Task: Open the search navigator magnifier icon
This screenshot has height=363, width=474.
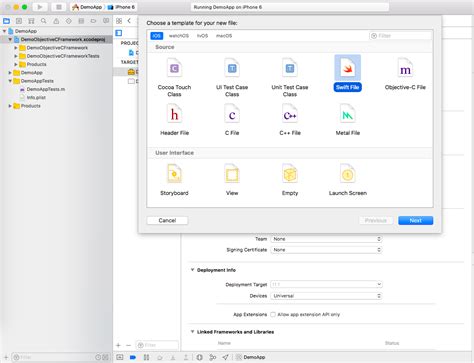Action: [43, 21]
